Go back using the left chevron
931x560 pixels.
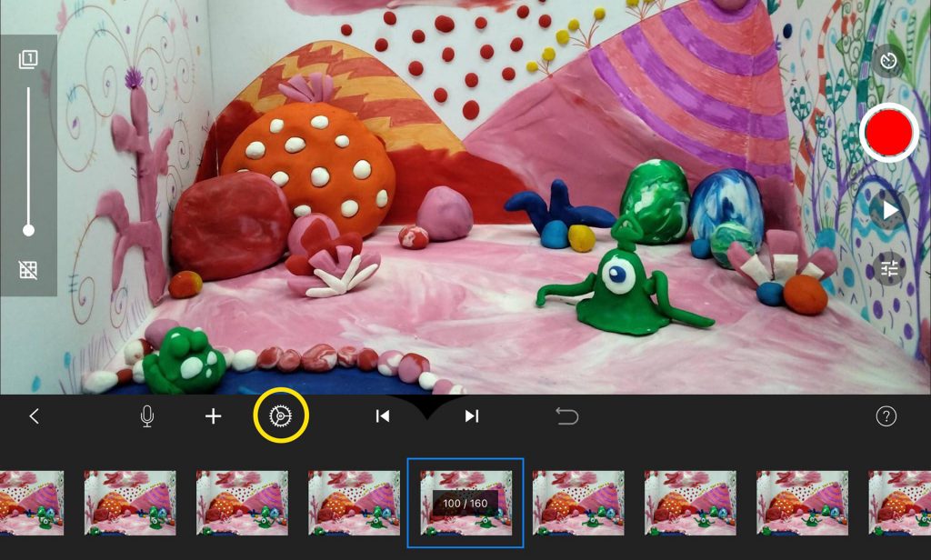[34, 416]
